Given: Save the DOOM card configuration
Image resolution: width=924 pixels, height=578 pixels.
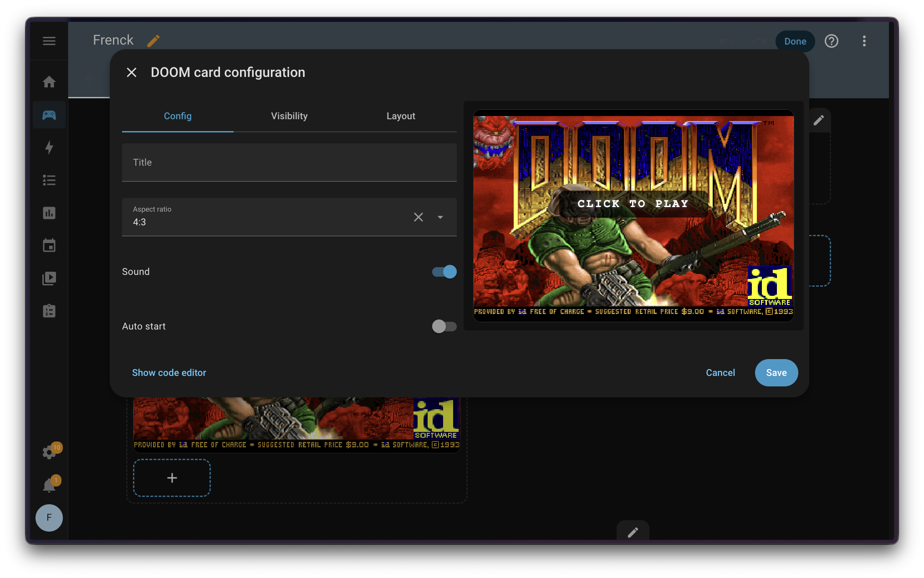Looking at the screenshot, I should pos(776,373).
